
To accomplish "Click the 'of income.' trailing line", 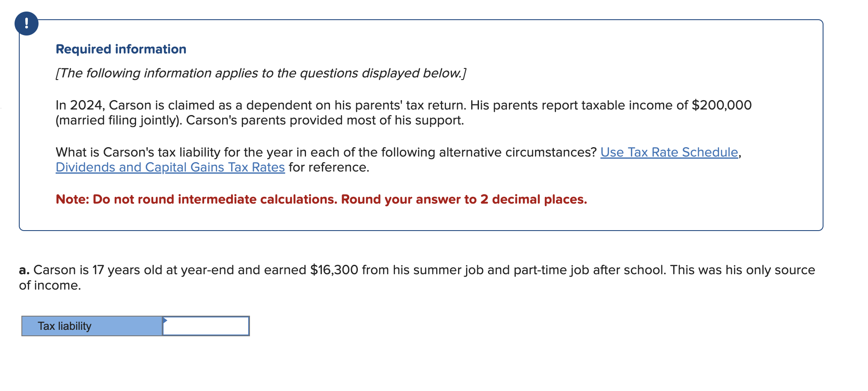I will (x=50, y=285).
